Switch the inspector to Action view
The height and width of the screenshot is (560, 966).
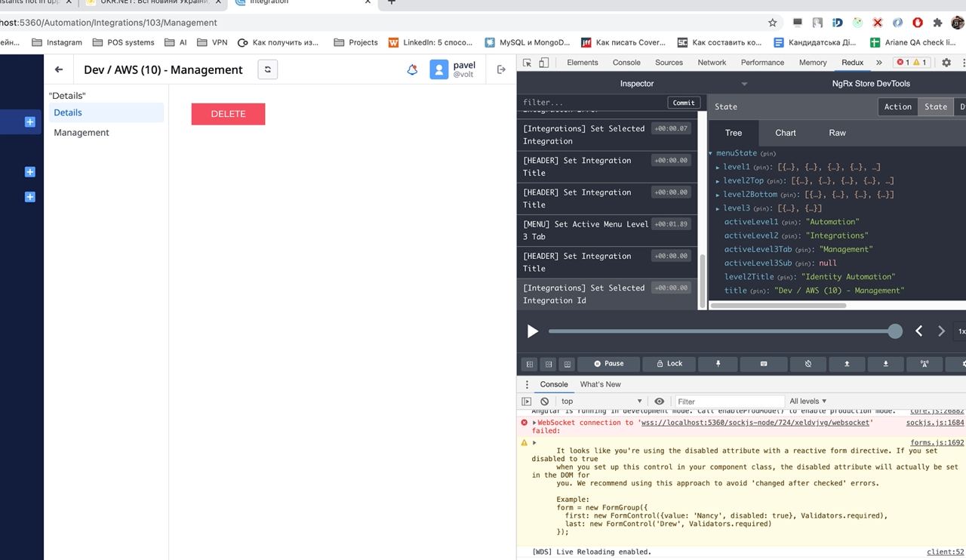[898, 106]
